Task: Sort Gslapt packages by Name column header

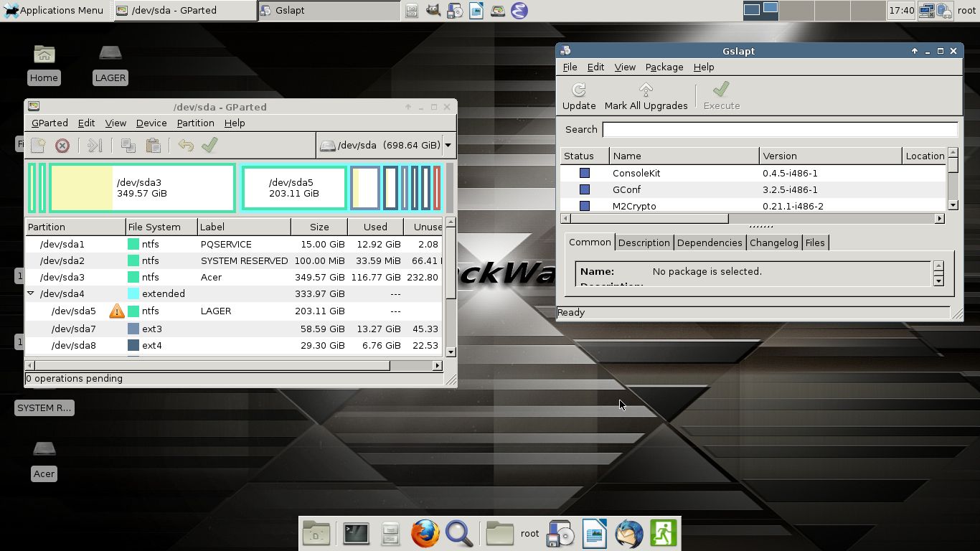Action: pyautogui.click(x=684, y=156)
